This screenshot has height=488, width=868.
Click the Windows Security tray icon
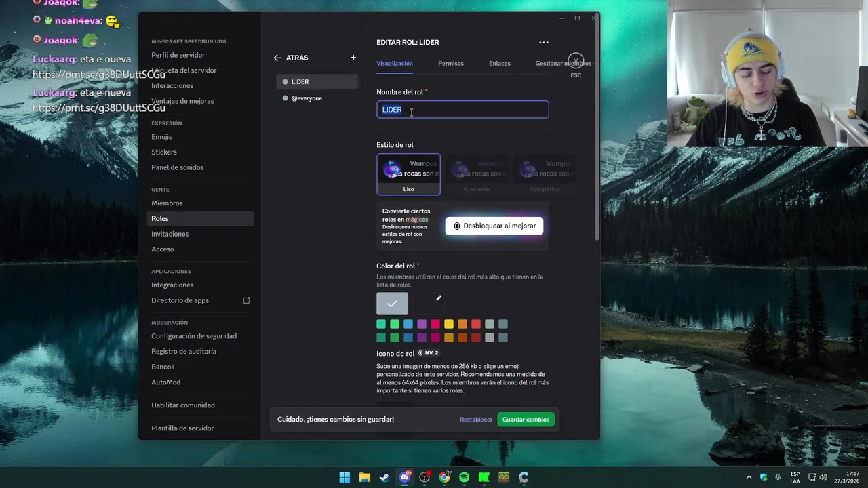[764, 477]
